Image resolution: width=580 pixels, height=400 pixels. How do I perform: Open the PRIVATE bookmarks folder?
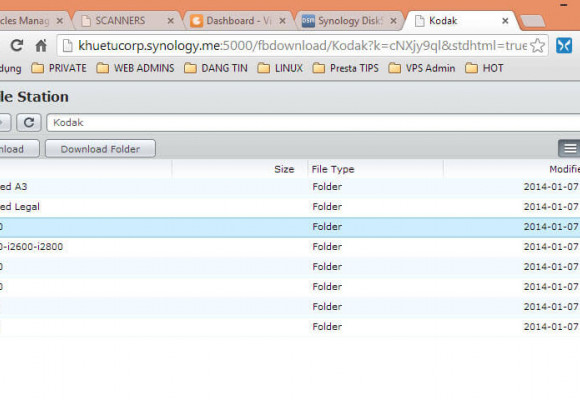click(x=59, y=68)
